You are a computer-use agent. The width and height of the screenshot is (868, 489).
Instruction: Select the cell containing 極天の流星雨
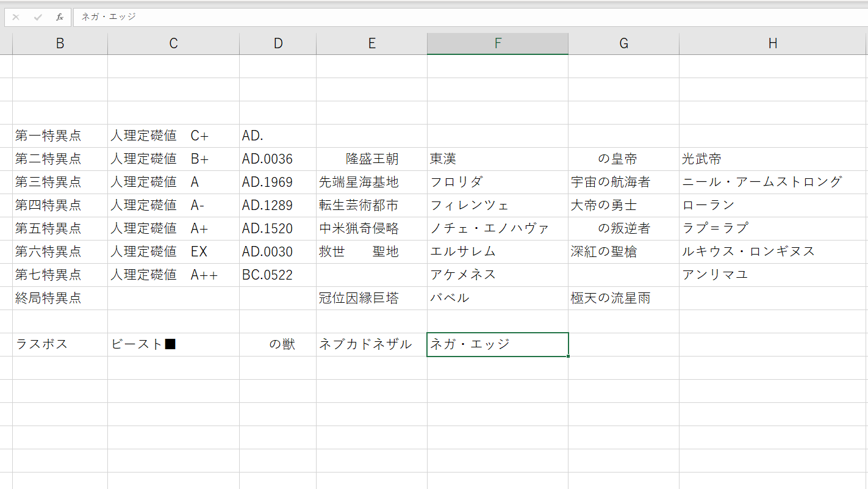point(623,298)
